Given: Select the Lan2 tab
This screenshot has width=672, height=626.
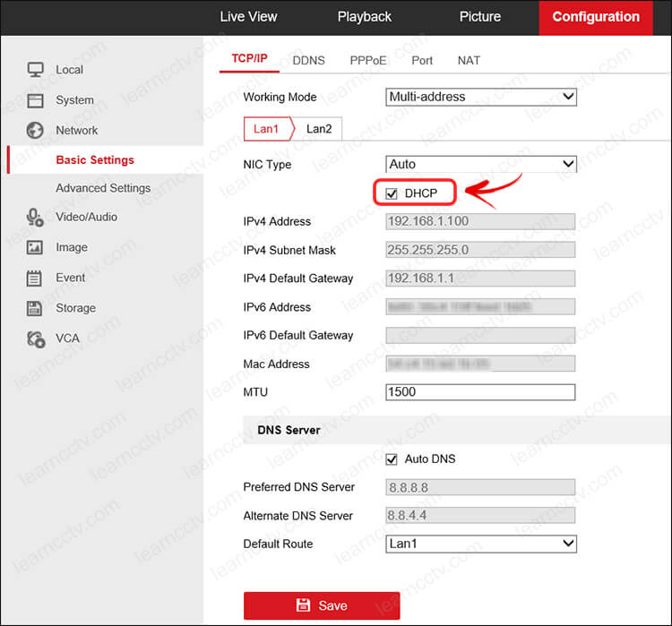Looking at the screenshot, I should [319, 129].
